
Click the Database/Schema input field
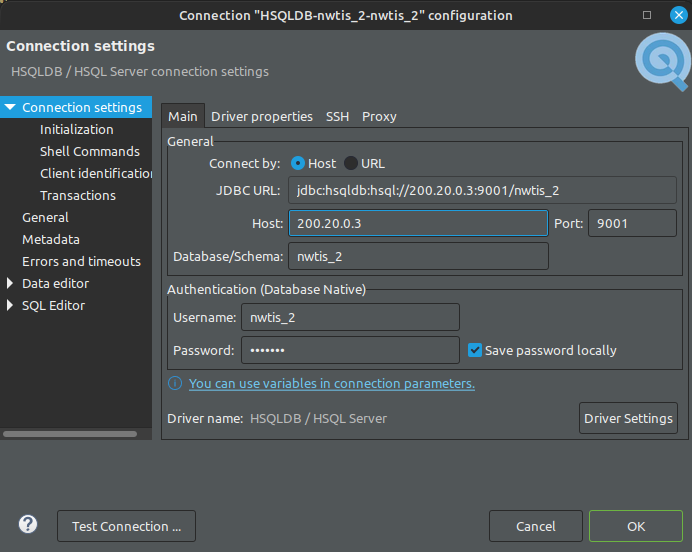tap(418, 256)
